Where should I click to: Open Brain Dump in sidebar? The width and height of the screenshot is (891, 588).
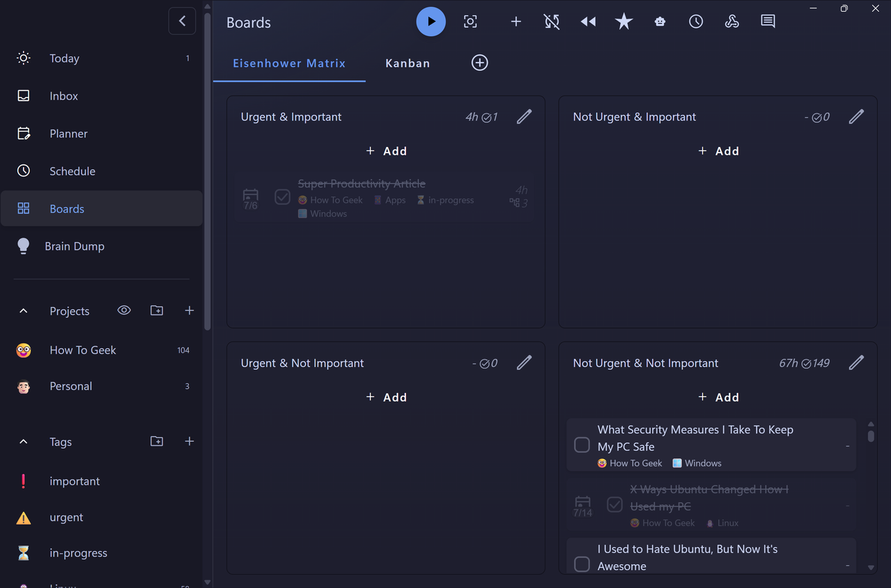pyautogui.click(x=102, y=247)
